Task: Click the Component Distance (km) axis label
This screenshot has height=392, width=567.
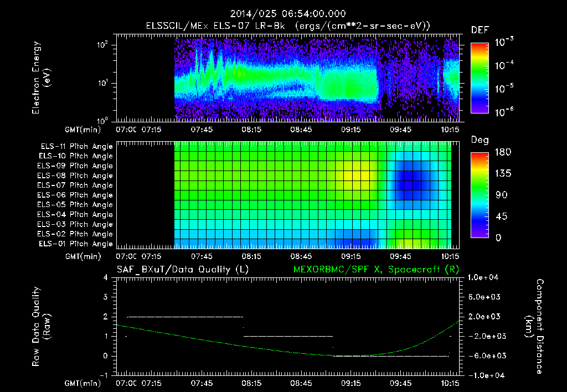Action: pos(535,327)
